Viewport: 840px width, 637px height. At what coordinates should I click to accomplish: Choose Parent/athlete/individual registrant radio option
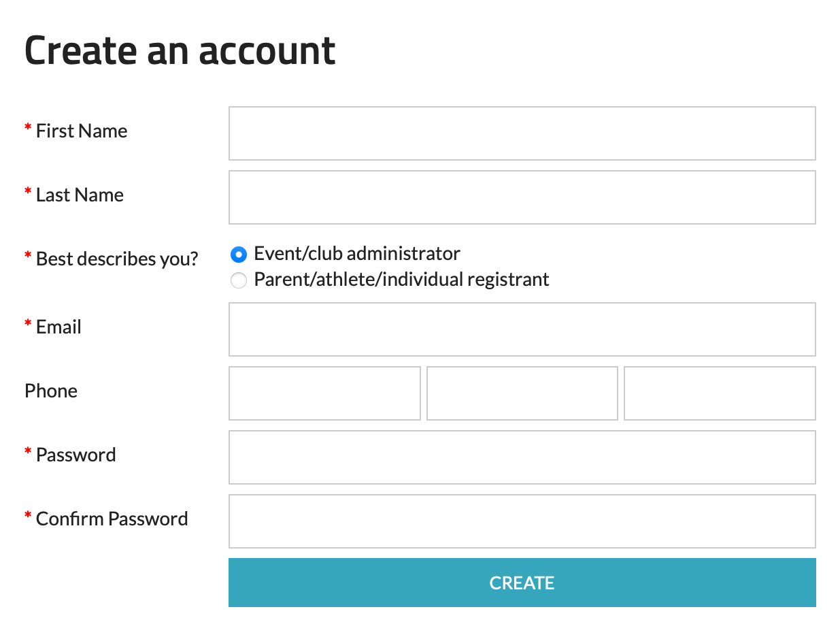pos(239,280)
